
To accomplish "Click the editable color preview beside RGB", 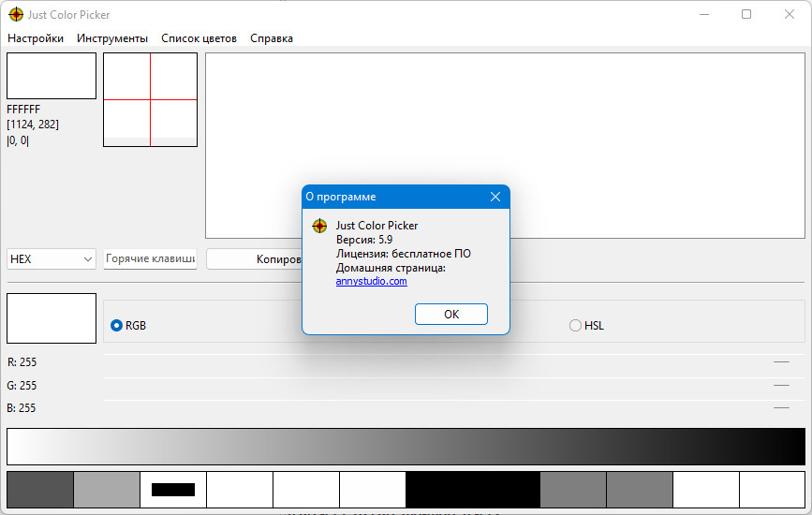I will [52, 318].
